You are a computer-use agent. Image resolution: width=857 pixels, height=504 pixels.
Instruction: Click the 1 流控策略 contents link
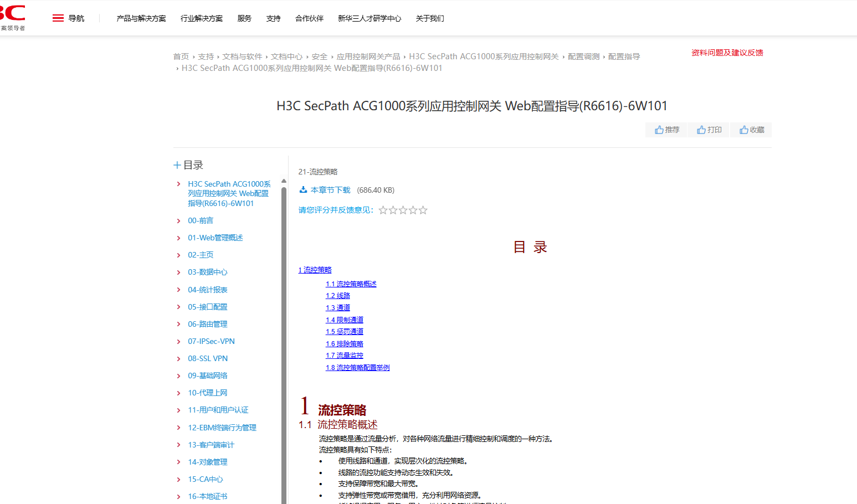click(x=315, y=270)
